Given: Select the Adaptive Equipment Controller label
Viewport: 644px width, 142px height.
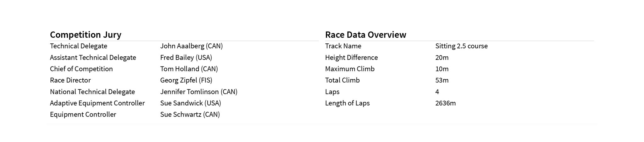Looking at the screenshot, I should [x=97, y=103].
